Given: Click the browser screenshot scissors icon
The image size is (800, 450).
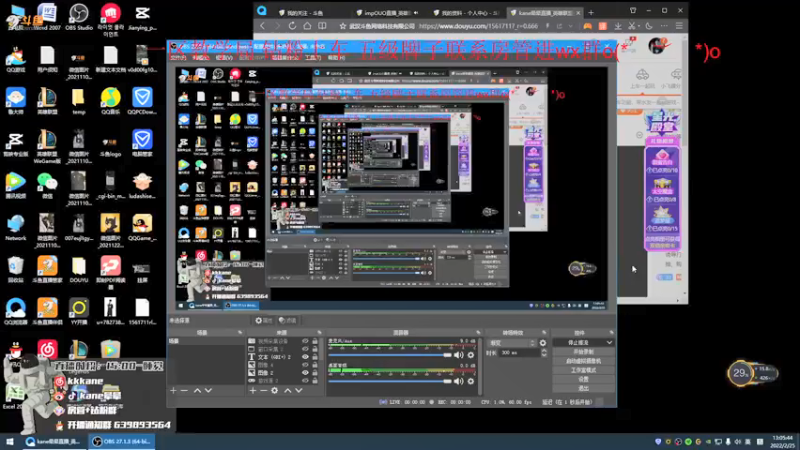Looking at the screenshot, I should coord(633,26).
